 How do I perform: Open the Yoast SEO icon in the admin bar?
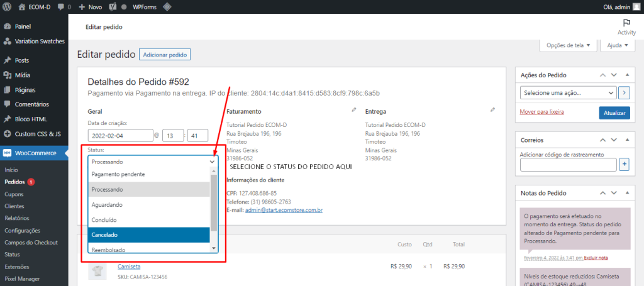coord(113,7)
